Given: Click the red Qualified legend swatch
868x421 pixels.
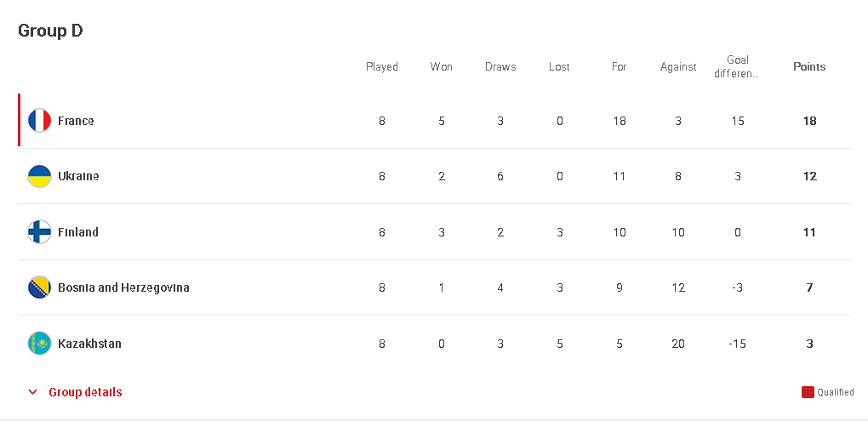Looking at the screenshot, I should click(x=808, y=392).
